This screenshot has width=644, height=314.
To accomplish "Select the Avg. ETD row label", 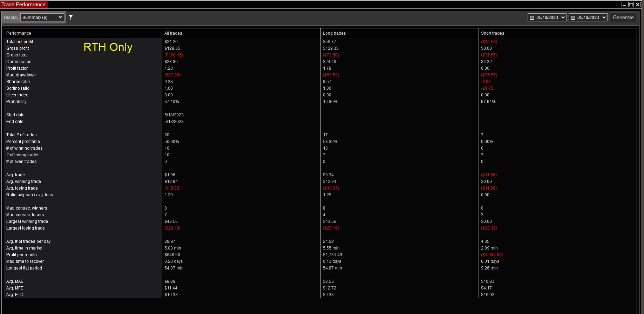I will click(15, 295).
